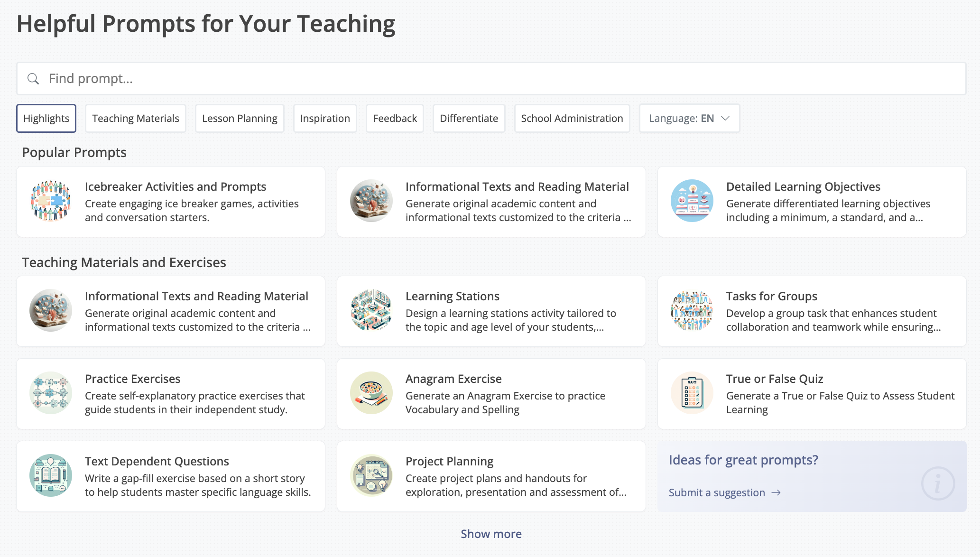Switch to the Teaching Materials tab

[136, 119]
